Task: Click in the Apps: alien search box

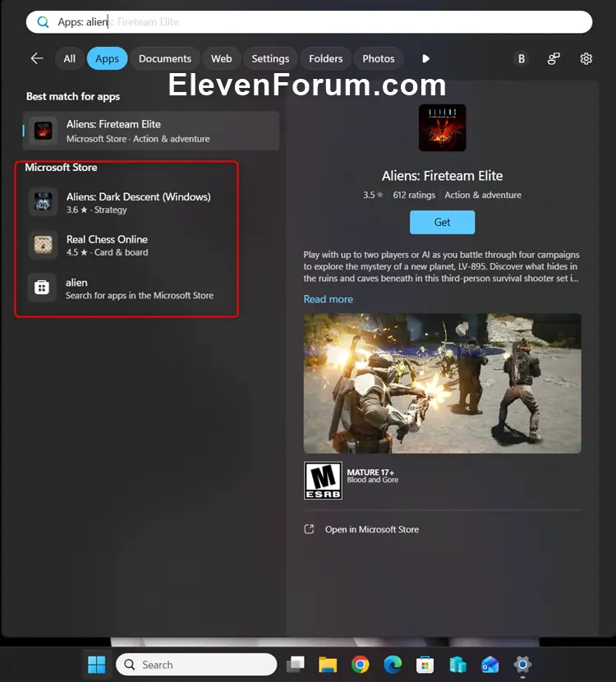Action: click(x=309, y=21)
